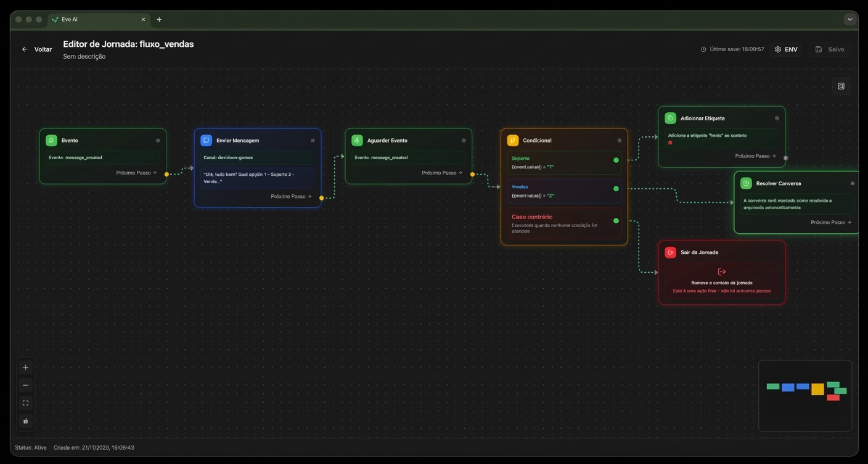The width and height of the screenshot is (868, 464).
Task: Select the Evento node's event icon
Action: 50,140
